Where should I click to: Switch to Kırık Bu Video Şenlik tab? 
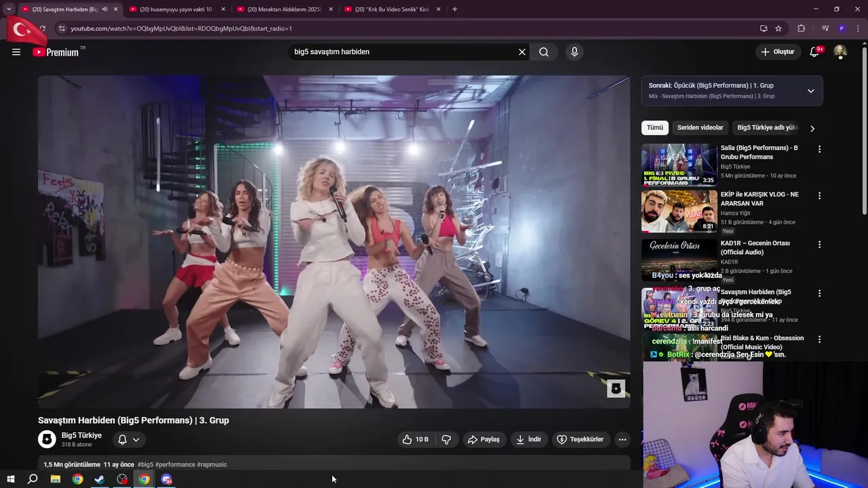click(391, 9)
